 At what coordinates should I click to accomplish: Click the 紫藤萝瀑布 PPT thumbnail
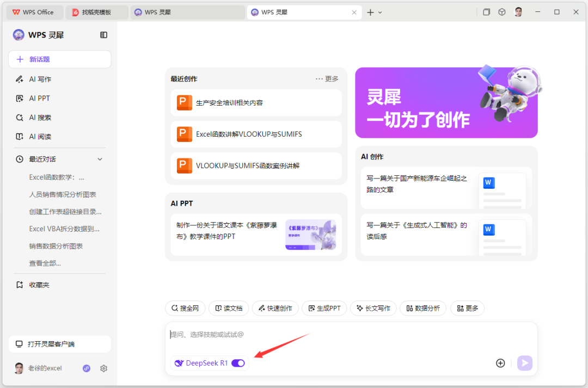[x=310, y=235]
